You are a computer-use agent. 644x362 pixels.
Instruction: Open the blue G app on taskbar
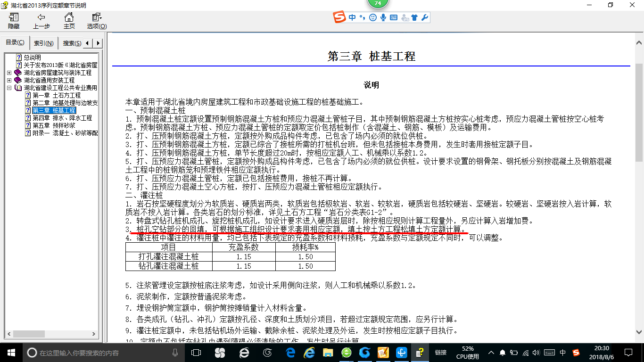click(x=364, y=352)
